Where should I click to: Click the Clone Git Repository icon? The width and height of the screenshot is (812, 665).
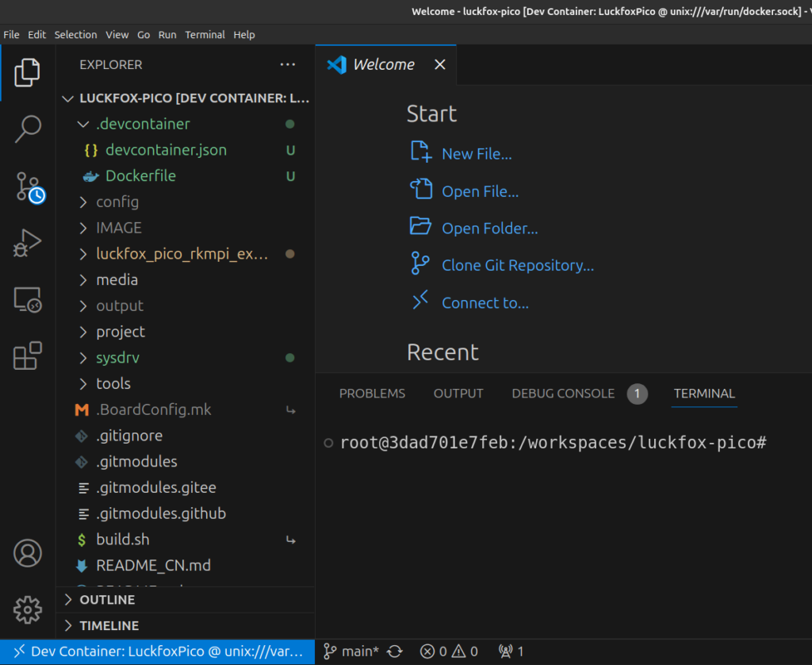point(419,263)
